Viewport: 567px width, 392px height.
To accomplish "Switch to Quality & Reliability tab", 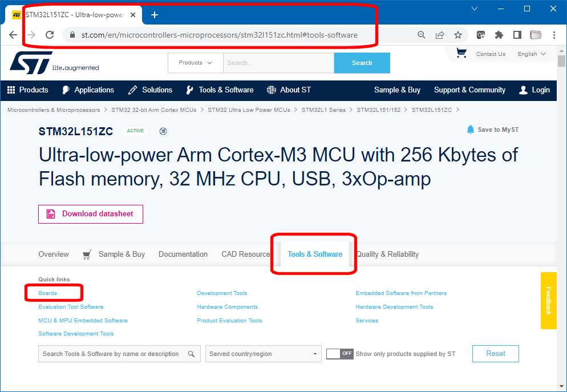I will click(x=388, y=254).
